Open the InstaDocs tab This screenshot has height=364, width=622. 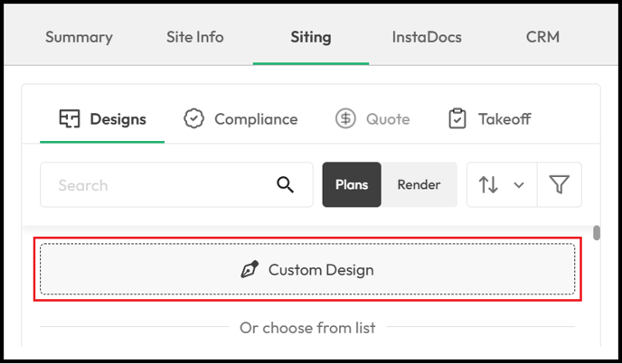click(427, 37)
